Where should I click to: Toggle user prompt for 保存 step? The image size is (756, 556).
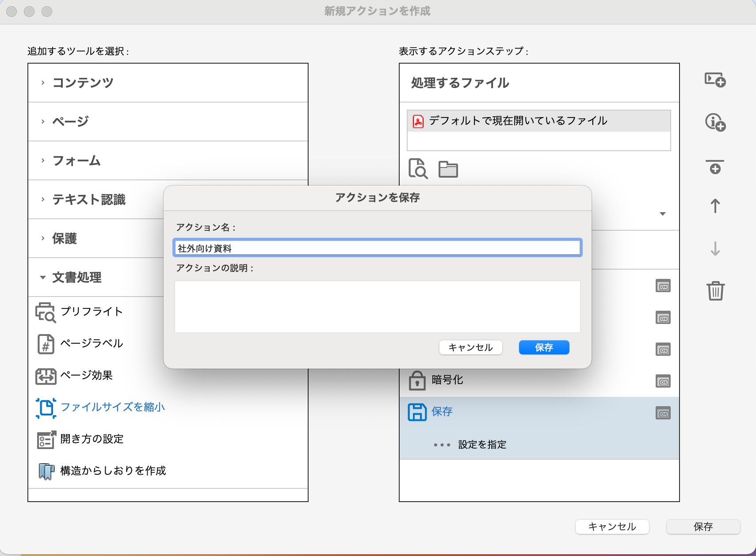(663, 413)
